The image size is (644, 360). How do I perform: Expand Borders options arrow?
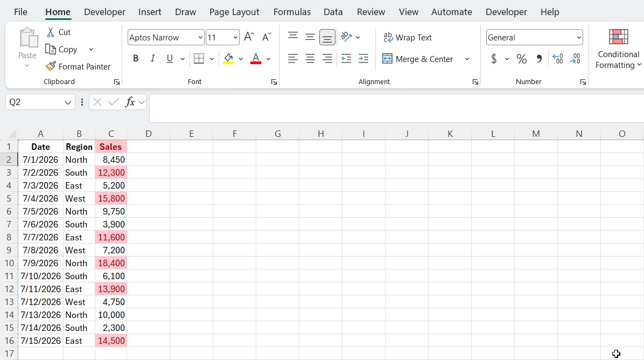point(212,59)
